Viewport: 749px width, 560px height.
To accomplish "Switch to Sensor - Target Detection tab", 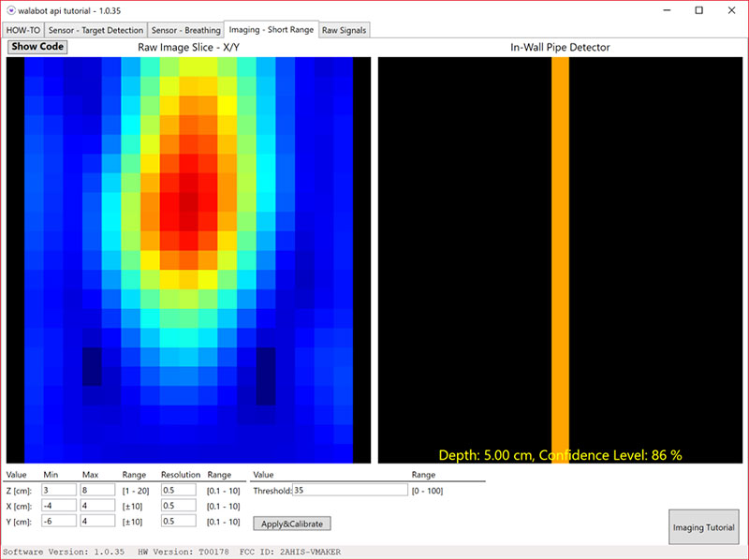I will (x=95, y=30).
